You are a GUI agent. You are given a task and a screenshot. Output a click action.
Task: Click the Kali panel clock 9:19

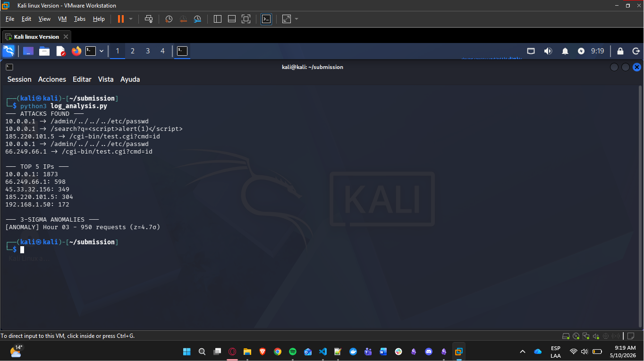(x=598, y=51)
